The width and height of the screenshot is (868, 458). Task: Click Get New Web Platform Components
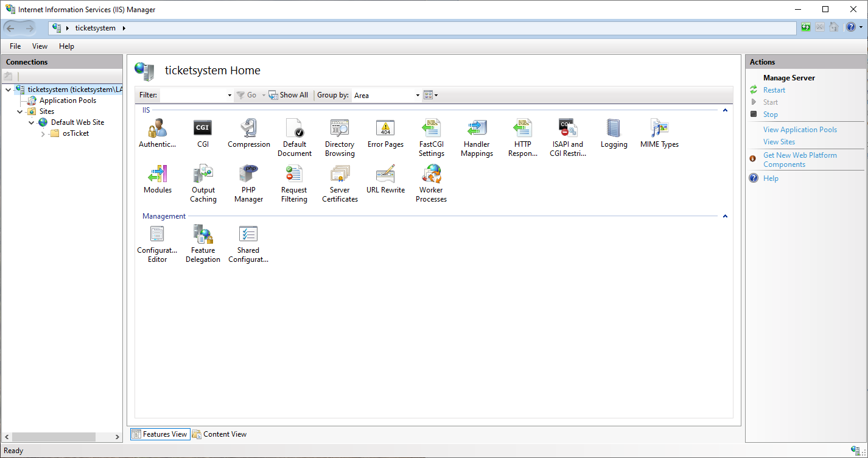(800, 160)
